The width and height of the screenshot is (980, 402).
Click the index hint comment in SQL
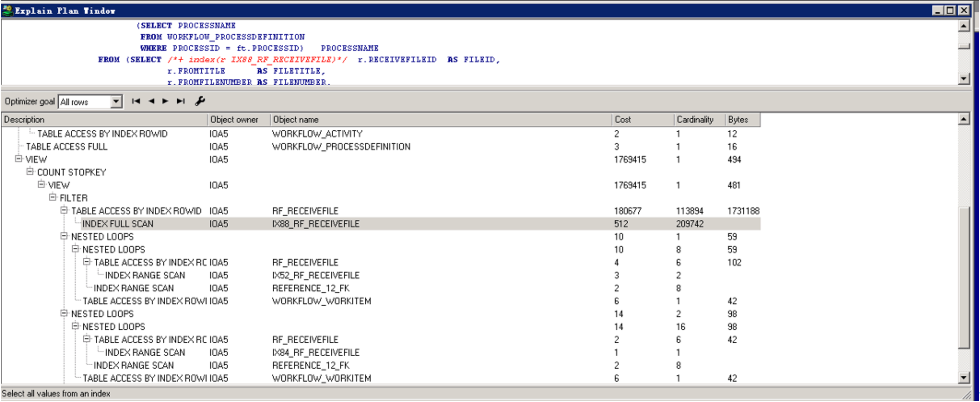coord(257,59)
